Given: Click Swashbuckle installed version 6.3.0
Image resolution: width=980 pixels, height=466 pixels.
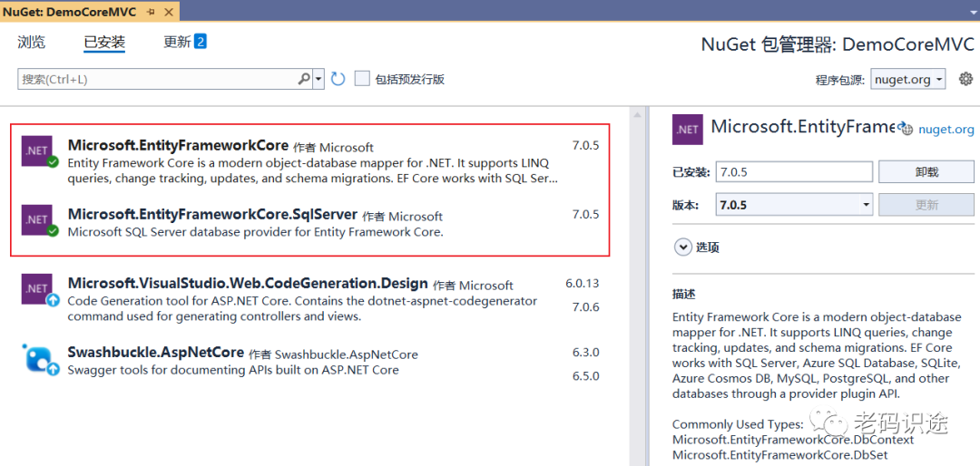Looking at the screenshot, I should 585,353.
